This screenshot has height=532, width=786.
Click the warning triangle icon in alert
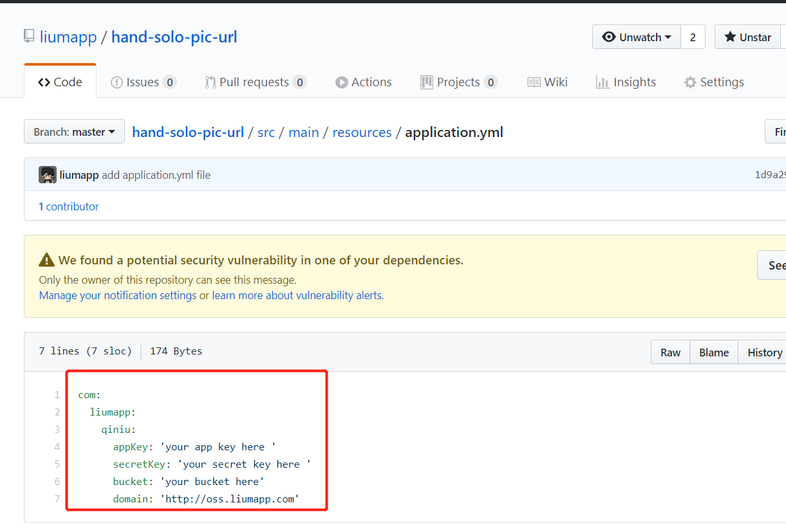46,260
